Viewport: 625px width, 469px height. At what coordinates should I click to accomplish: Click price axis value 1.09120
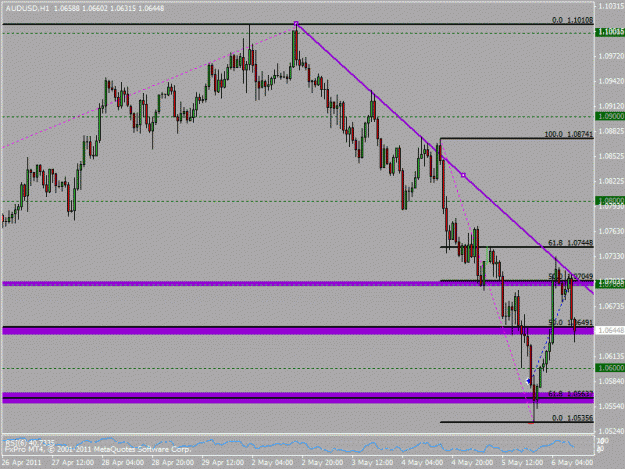pyautogui.click(x=611, y=106)
